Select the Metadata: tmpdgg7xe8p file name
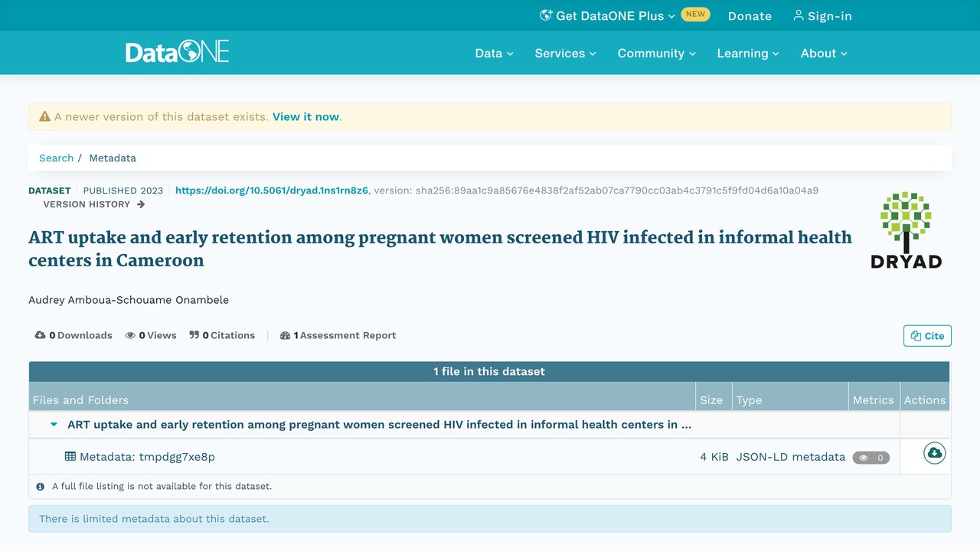Screen dimensions: 980x551 pos(147,457)
